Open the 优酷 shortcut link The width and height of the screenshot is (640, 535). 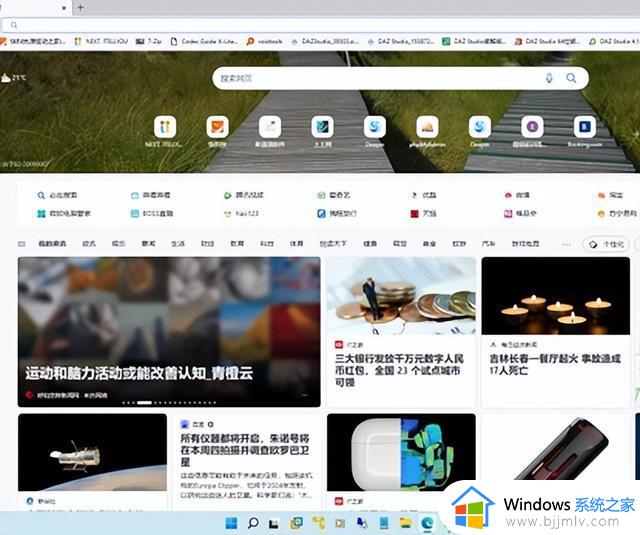click(423, 195)
